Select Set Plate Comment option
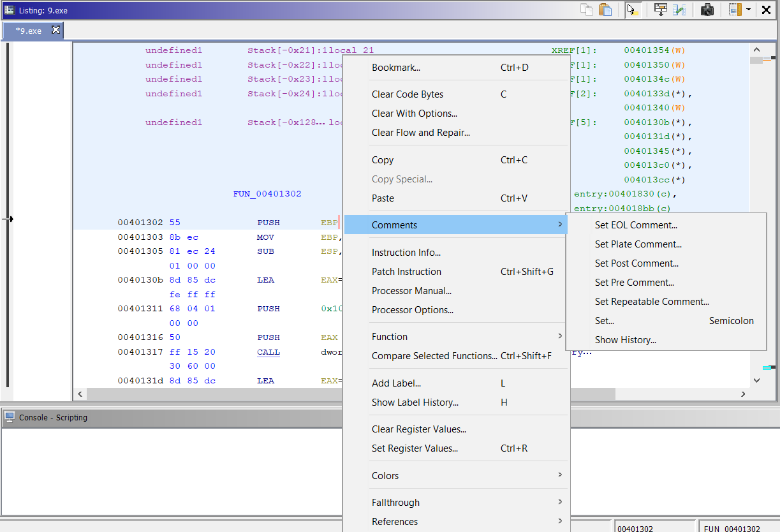Viewport: 780px width, 532px height. tap(638, 244)
